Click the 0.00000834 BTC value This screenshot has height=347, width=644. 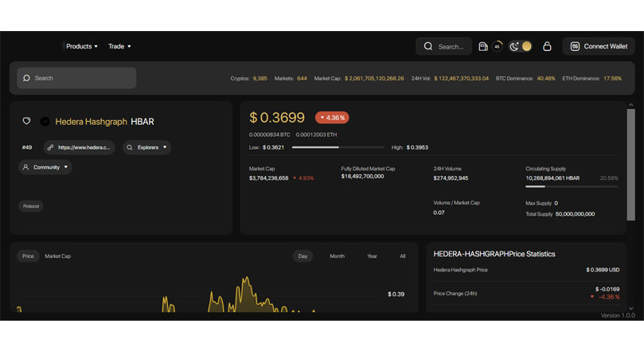click(x=269, y=135)
